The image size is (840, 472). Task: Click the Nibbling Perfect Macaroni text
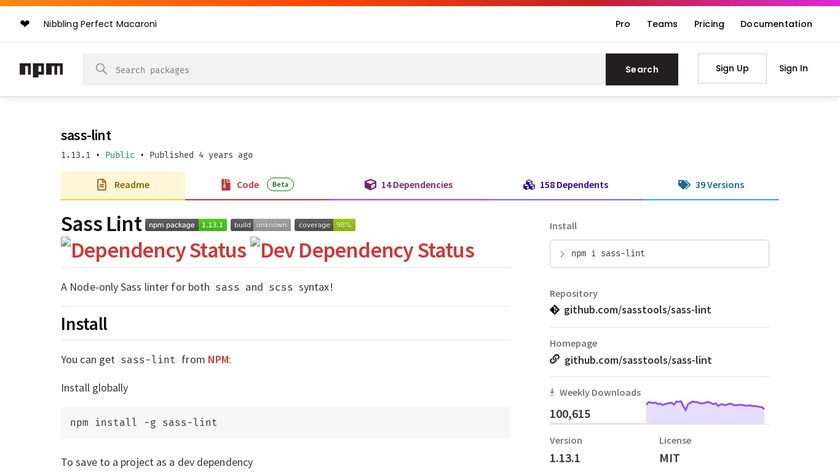point(100,24)
